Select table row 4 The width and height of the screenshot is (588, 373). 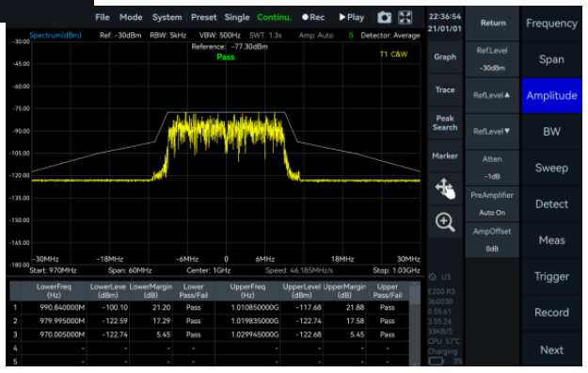[x=209, y=349]
